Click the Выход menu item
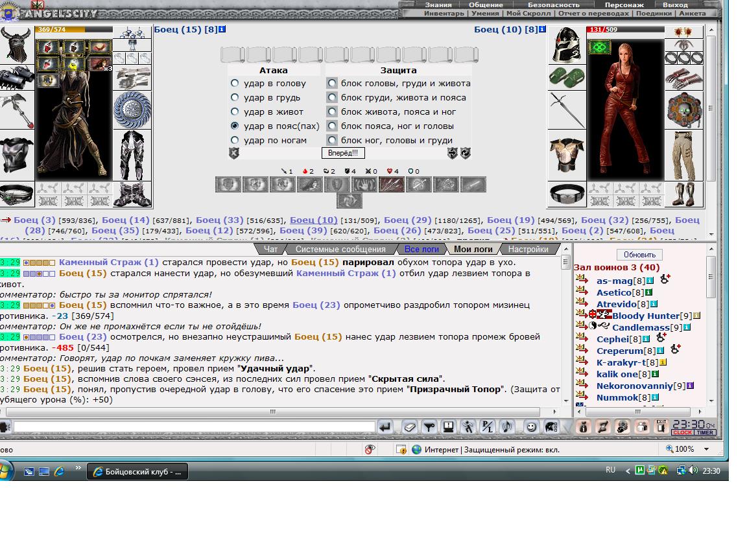 [675, 5]
